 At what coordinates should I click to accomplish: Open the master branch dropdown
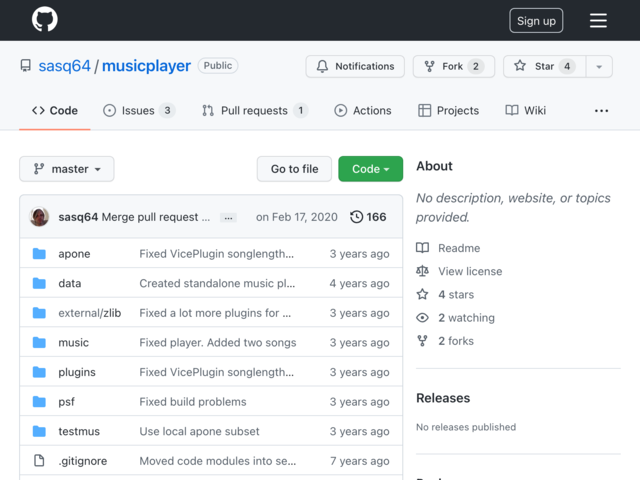tap(67, 169)
